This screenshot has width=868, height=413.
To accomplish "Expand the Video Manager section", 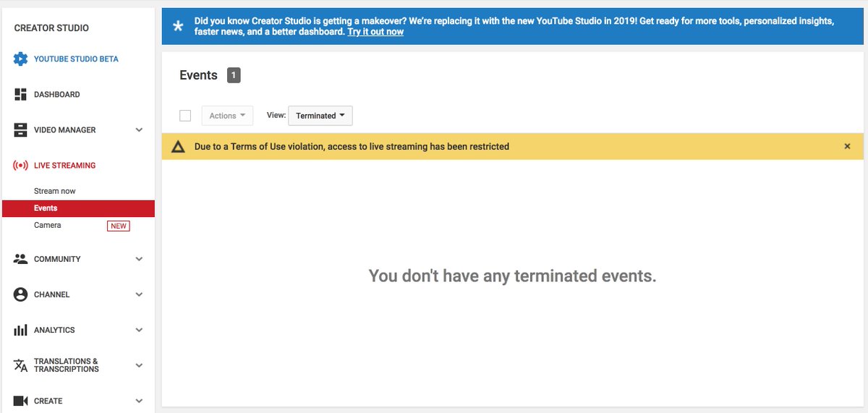I will tap(140, 130).
